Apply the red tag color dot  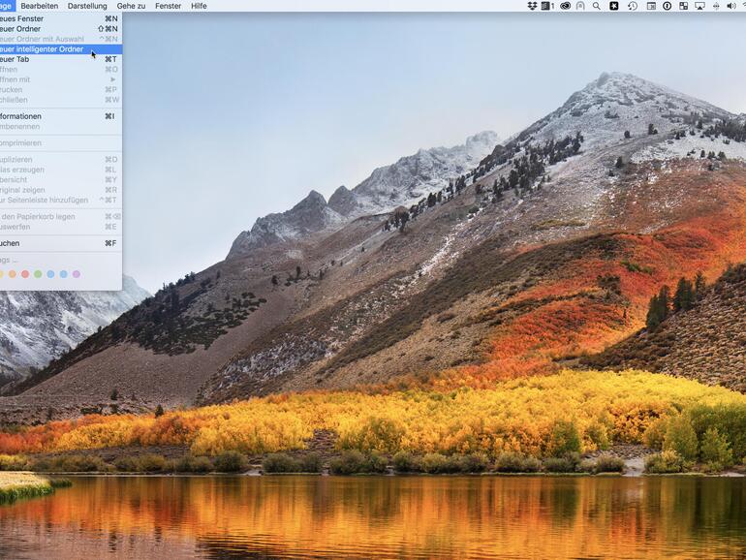tap(25, 274)
